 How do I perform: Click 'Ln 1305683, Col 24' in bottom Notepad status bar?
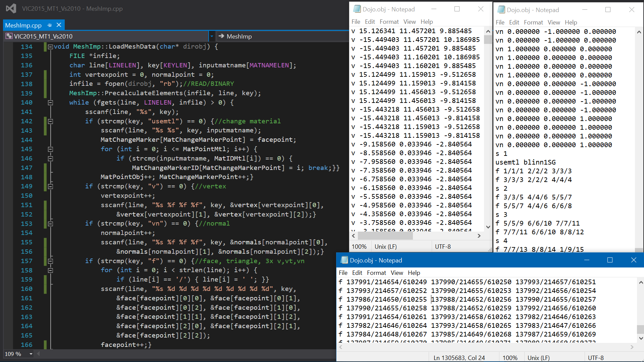click(459, 358)
